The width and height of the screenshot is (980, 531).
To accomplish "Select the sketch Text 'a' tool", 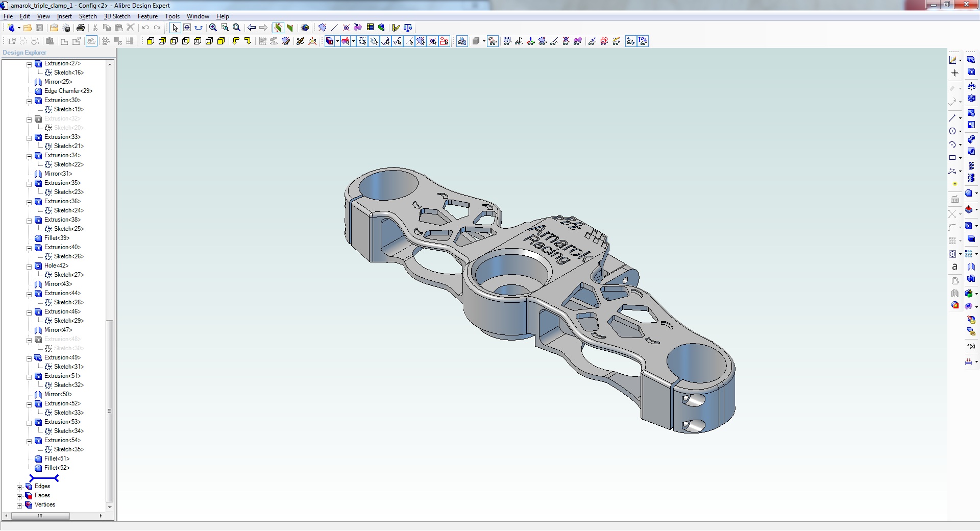I will [x=955, y=267].
